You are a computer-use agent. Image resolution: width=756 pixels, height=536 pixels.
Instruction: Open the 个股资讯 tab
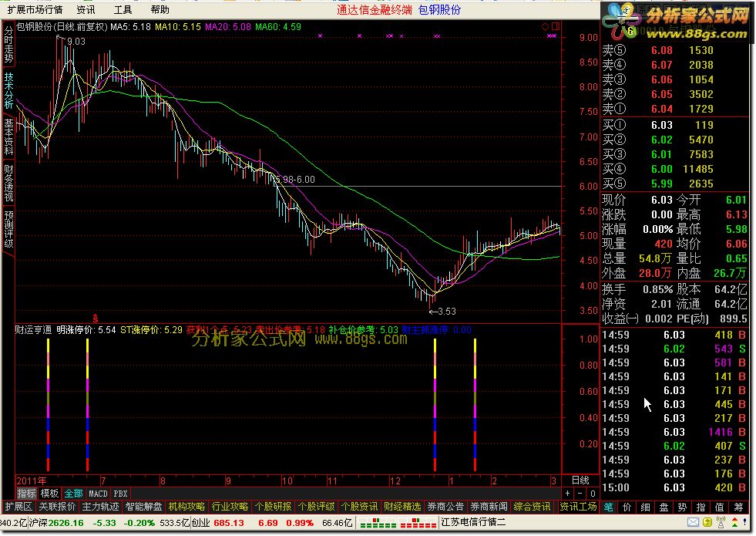pyautogui.click(x=360, y=507)
